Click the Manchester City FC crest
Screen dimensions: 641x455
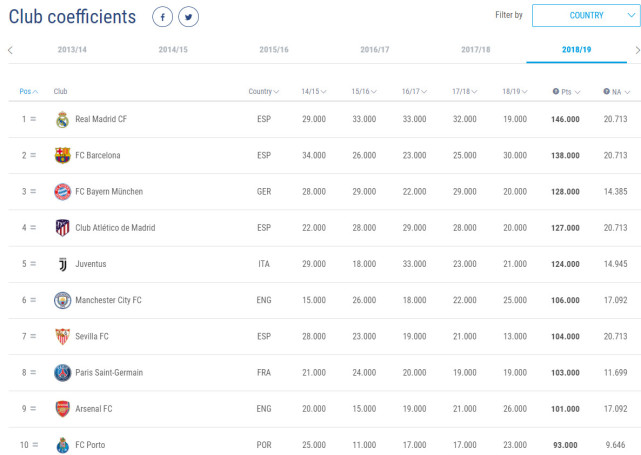click(63, 300)
